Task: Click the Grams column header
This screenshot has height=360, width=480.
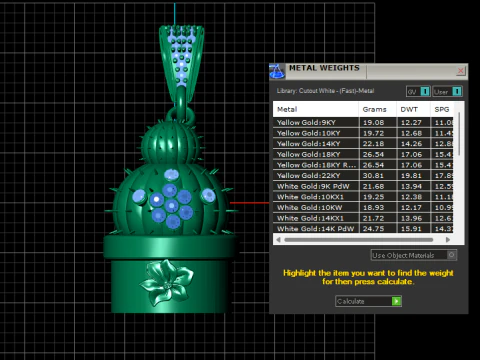Action: 378,109
